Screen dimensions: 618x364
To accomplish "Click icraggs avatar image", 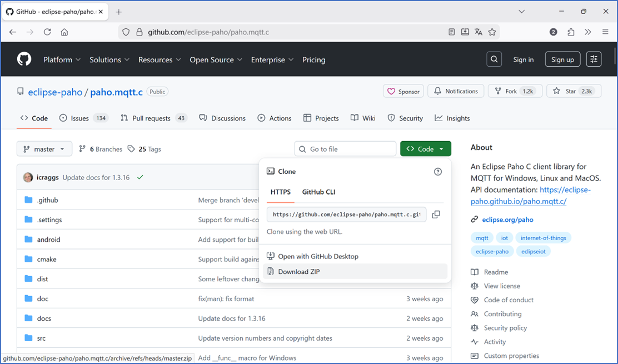I will pyautogui.click(x=28, y=177).
